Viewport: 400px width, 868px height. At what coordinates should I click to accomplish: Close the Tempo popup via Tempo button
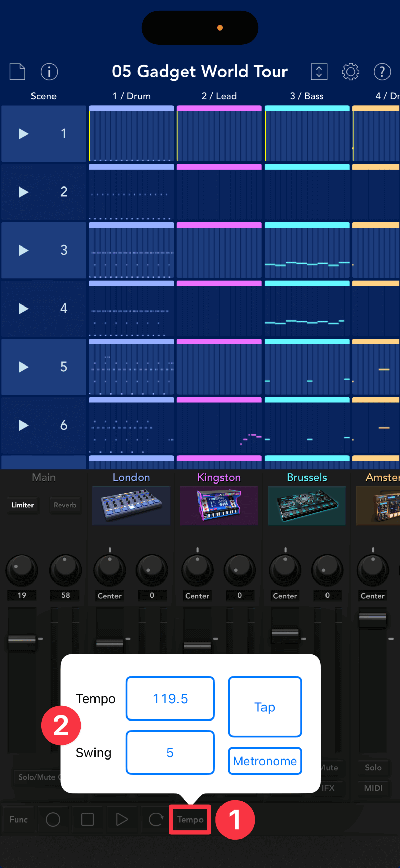190,820
